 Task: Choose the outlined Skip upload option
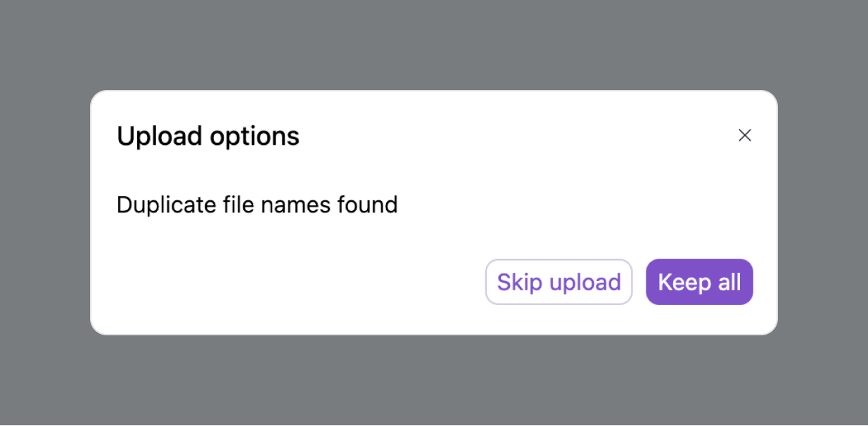pyautogui.click(x=559, y=282)
